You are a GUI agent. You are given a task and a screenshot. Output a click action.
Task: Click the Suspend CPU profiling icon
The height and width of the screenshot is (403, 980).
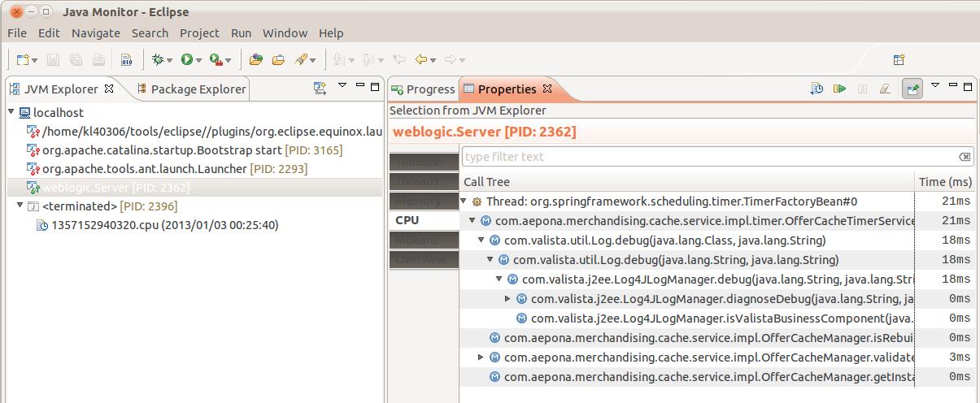pyautogui.click(x=863, y=89)
